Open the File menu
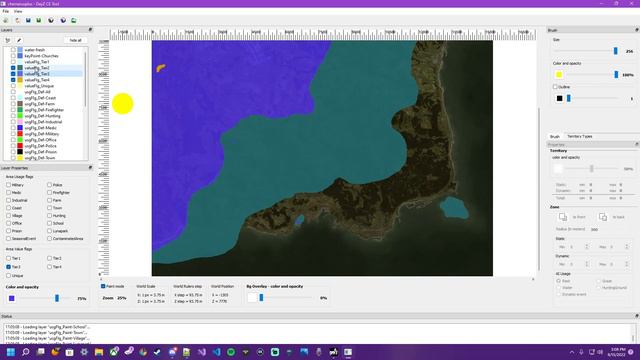The height and width of the screenshot is (360, 640). tap(6, 11)
